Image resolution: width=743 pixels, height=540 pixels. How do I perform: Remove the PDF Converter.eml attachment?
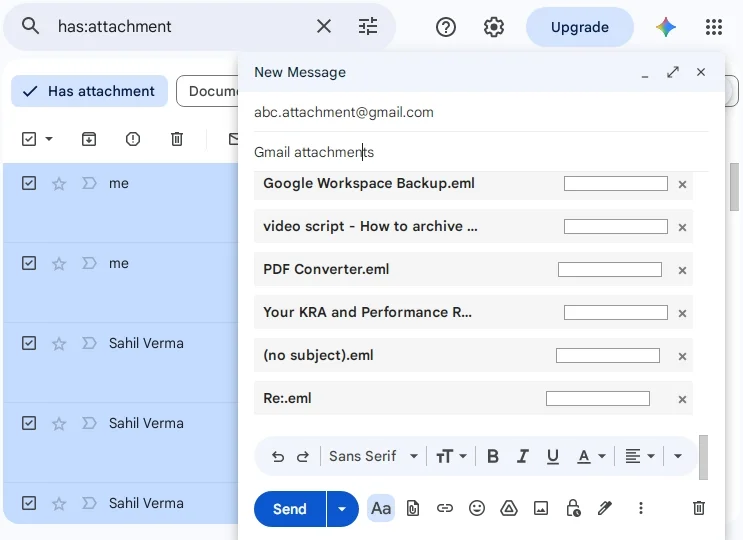click(x=682, y=270)
